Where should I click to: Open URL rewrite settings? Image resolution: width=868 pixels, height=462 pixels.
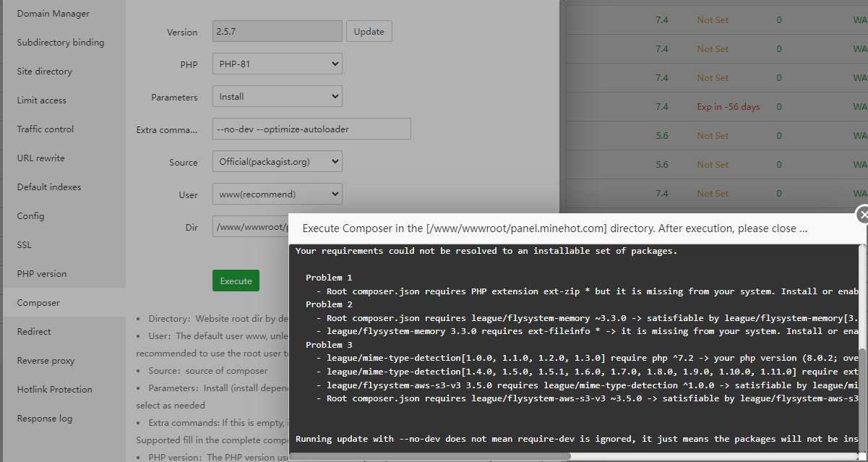41,158
